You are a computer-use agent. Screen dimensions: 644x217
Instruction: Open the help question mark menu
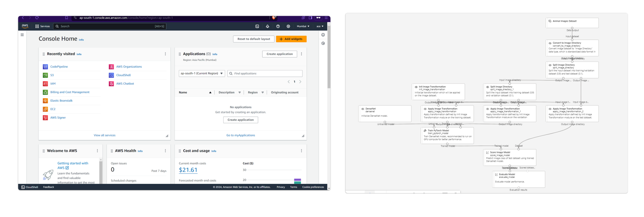(x=278, y=26)
